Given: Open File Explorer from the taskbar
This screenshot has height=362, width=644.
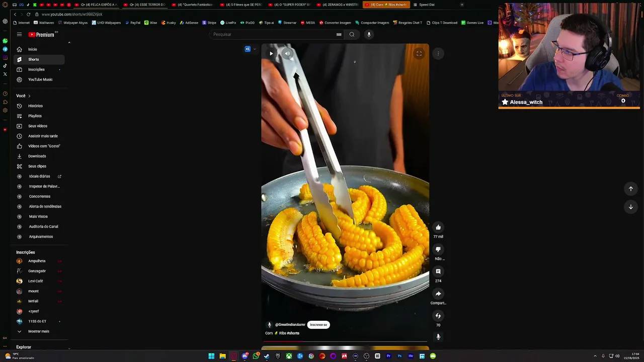Looking at the screenshot, I should click(222, 356).
